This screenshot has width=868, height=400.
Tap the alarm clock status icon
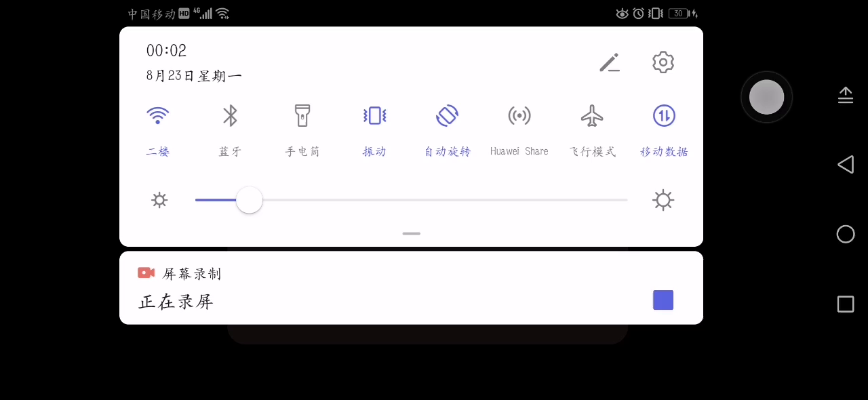(638, 14)
